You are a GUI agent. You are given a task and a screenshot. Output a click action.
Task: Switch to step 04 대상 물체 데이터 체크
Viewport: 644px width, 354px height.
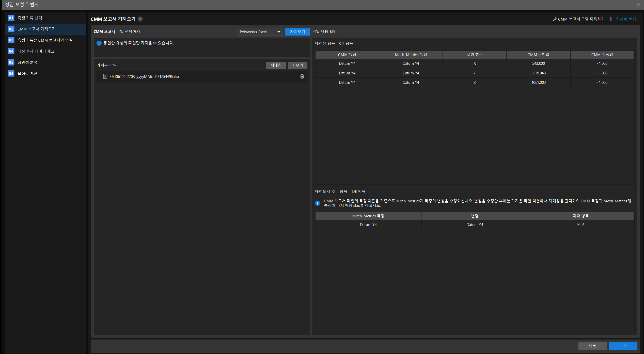click(46, 51)
